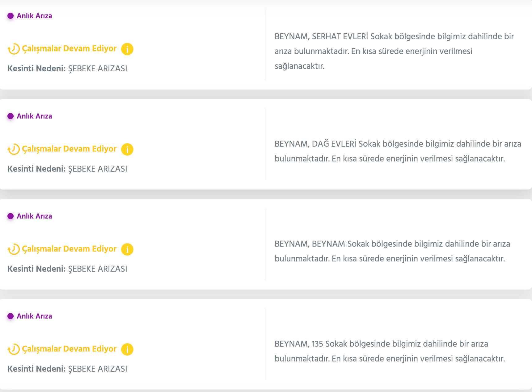
Task: Click the 135 Sokak outage description text
Action: tap(390, 351)
